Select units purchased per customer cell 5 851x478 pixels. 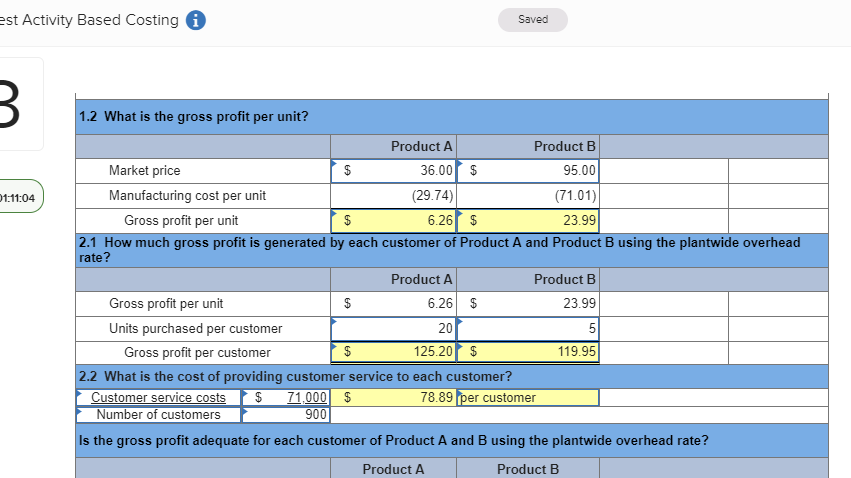(528, 328)
